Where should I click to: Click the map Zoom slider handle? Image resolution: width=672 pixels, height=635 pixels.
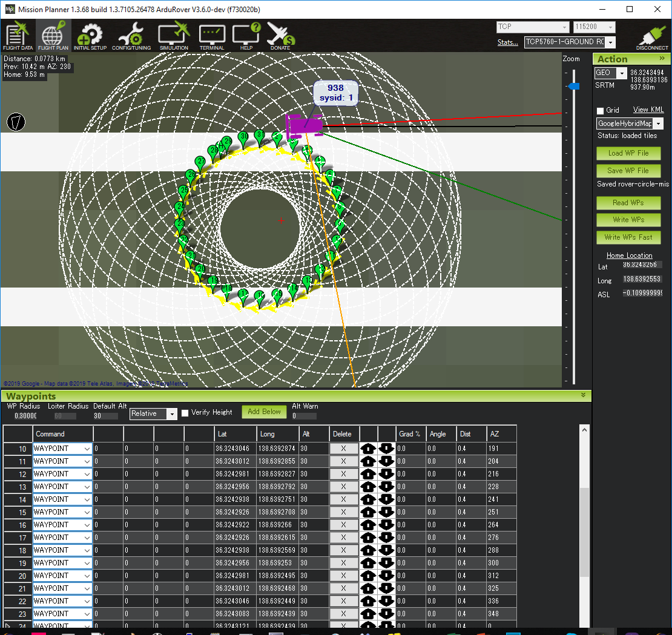pos(574,87)
